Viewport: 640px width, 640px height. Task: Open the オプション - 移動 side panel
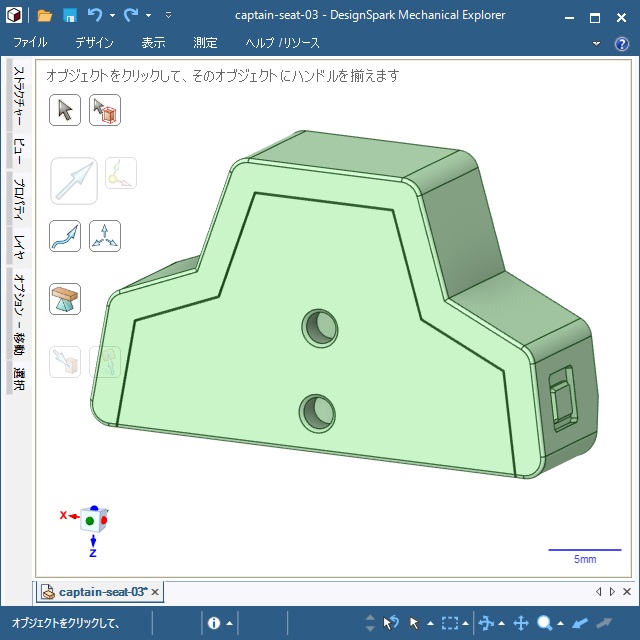pyautogui.click(x=19, y=314)
